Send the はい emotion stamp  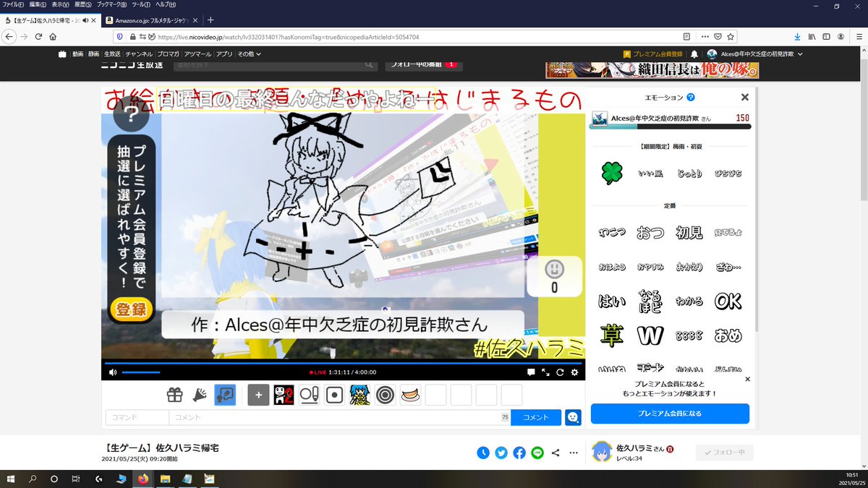tap(612, 300)
